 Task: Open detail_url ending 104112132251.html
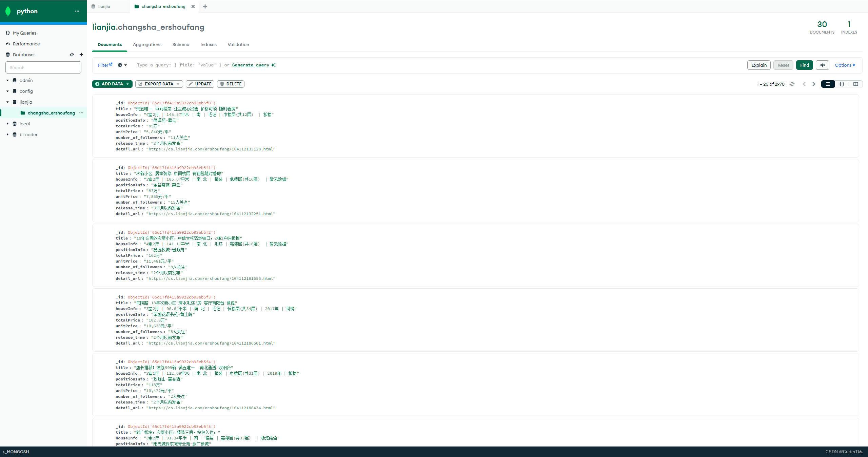pyautogui.click(x=211, y=214)
